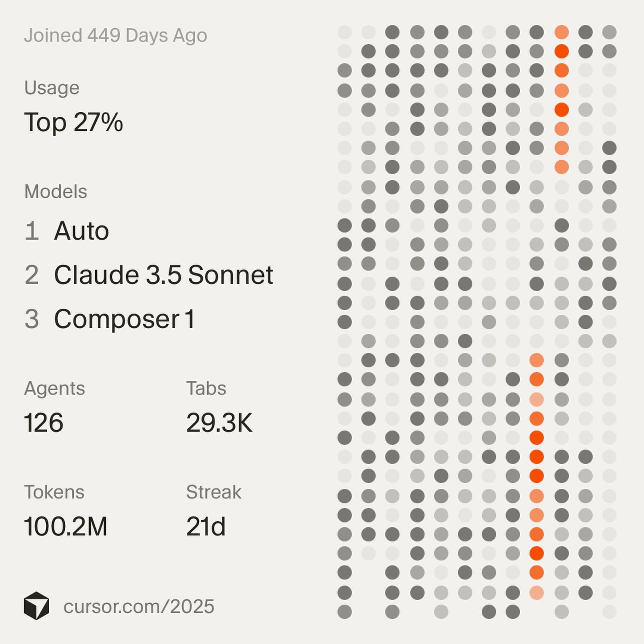Click the 'Tokens' stat label
This screenshot has width=644, height=644.
click(54, 492)
